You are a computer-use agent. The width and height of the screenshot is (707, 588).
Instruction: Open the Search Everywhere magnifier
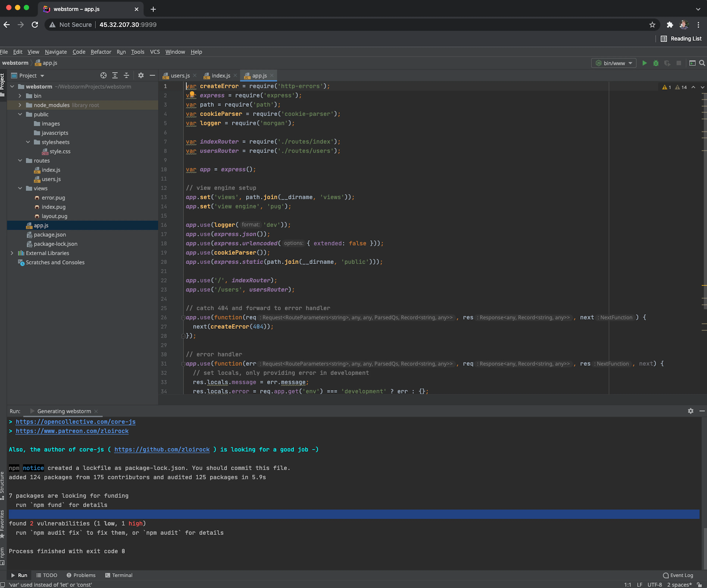pos(702,63)
